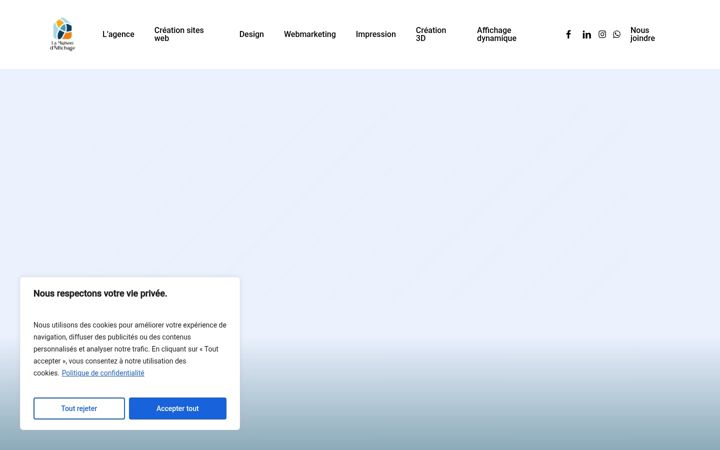Open the L'agence menu item
Image resolution: width=720 pixels, height=450 pixels.
[118, 34]
